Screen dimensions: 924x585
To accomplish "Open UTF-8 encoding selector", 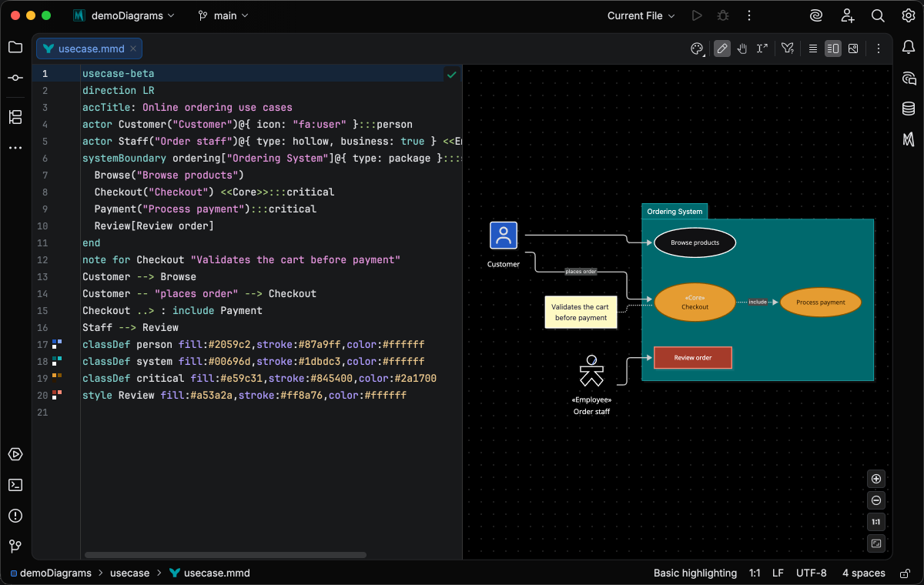I will [x=812, y=573].
